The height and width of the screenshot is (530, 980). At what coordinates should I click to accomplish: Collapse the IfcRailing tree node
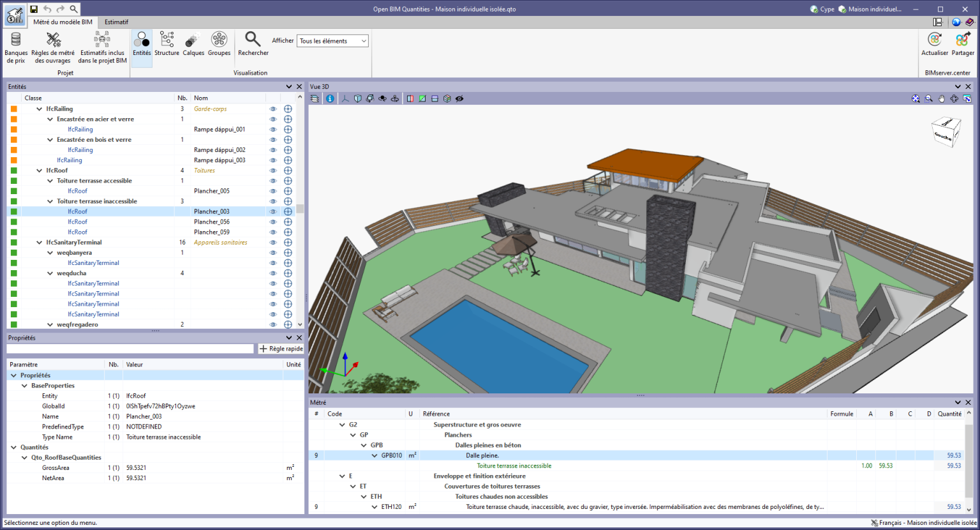pos(40,109)
